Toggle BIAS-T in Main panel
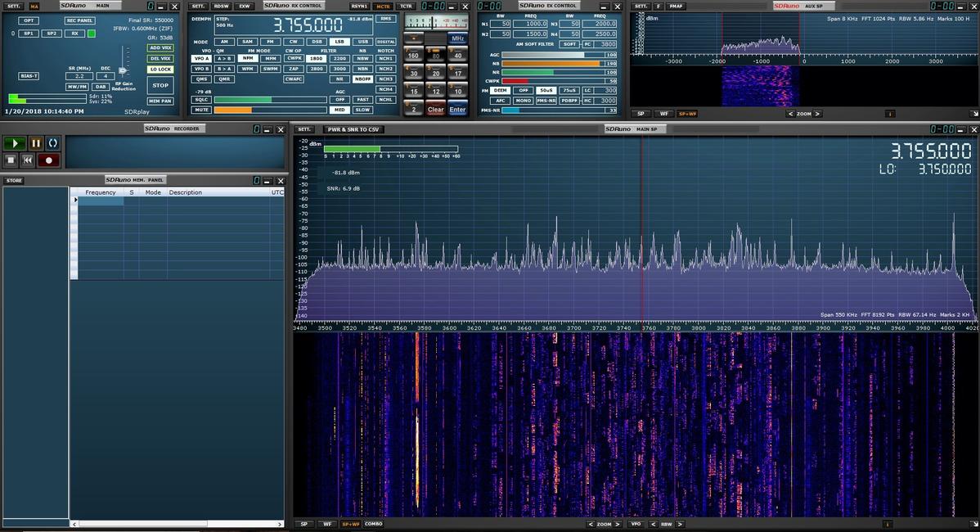This screenshot has width=980, height=532. tap(29, 75)
